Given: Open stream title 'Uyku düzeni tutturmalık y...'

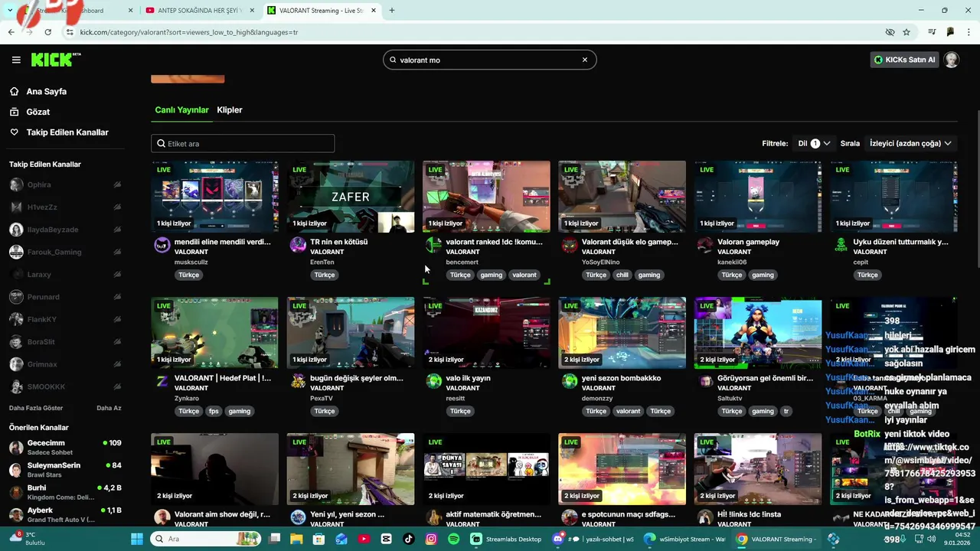Looking at the screenshot, I should (x=900, y=242).
